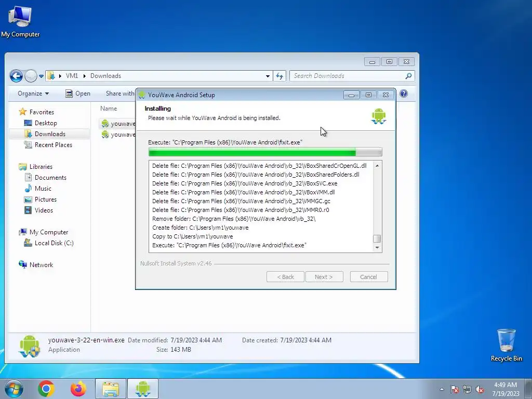Screen dimensions: 532x399
Task: Click Open in the Explorer toolbar
Action: [78, 94]
